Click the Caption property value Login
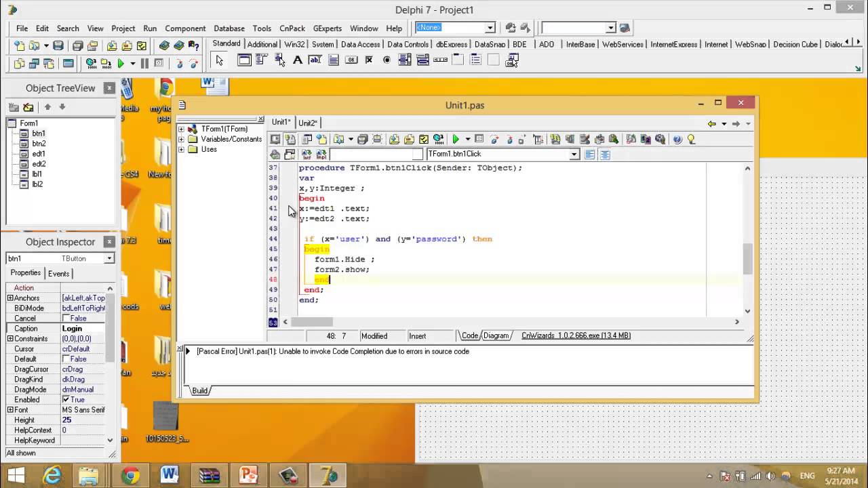 coord(83,329)
